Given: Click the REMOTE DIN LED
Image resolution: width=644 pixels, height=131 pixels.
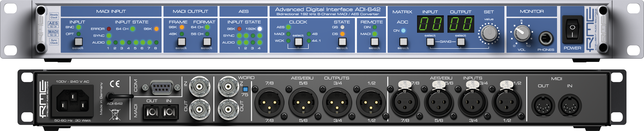Looking at the screenshot, I should [x=375, y=27].
